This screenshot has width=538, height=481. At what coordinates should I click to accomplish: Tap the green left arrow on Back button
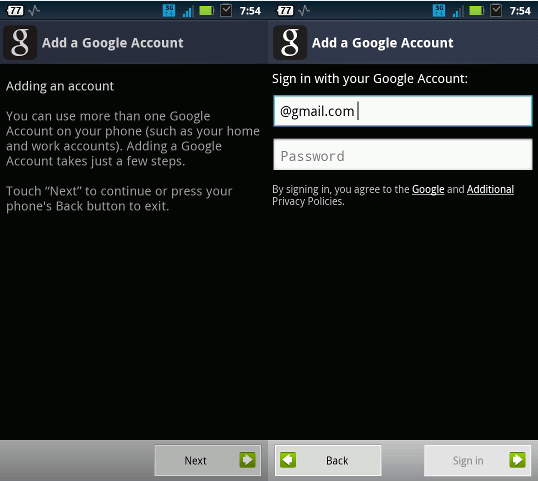coord(288,460)
